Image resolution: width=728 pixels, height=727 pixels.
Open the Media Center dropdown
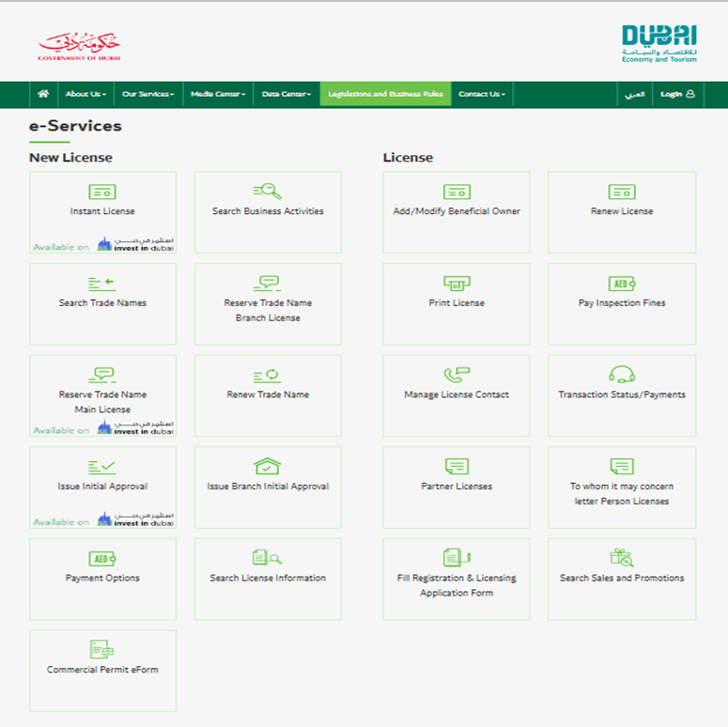218,94
